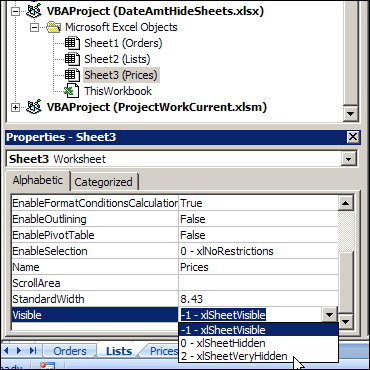
Task: Open the Visible property dropdown arrow
Action: coord(330,315)
